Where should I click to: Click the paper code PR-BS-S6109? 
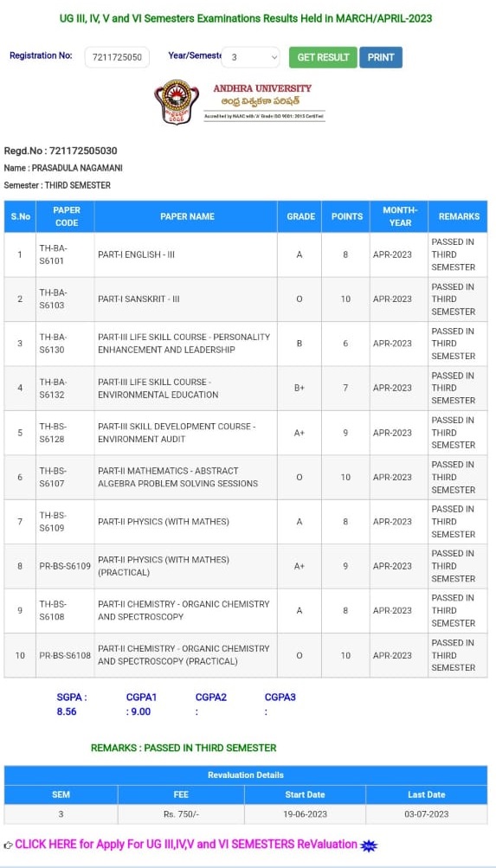(65, 566)
